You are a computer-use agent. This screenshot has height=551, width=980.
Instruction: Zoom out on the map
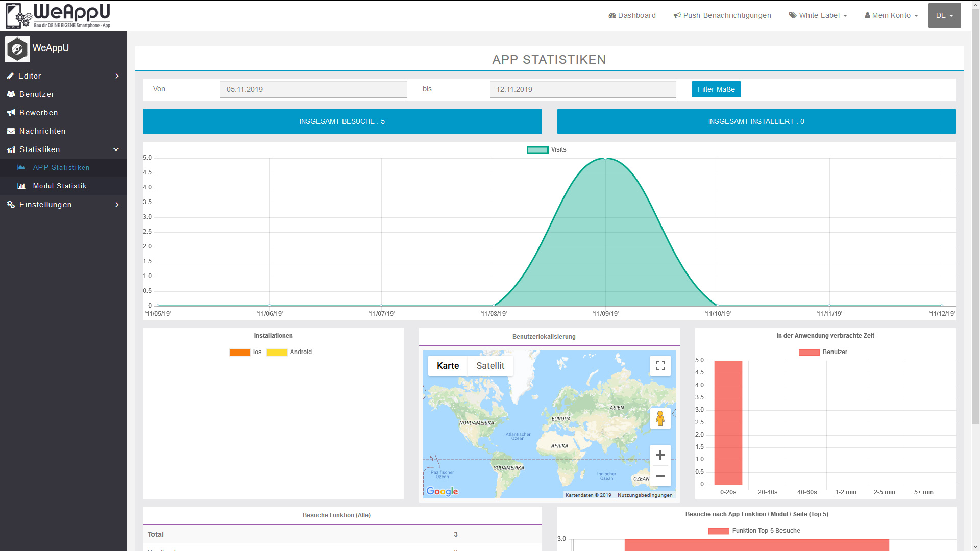click(660, 476)
